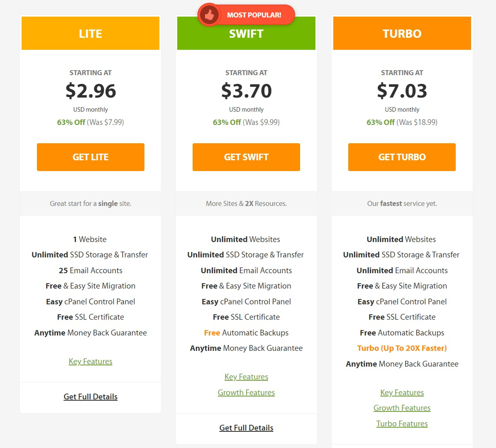Click Get Full Details under Swift plan
Screen dimensions: 496x448
point(246,428)
